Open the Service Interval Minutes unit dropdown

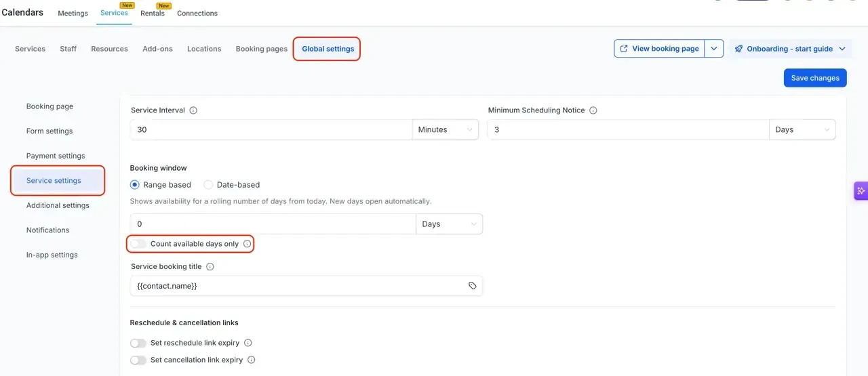coord(446,129)
